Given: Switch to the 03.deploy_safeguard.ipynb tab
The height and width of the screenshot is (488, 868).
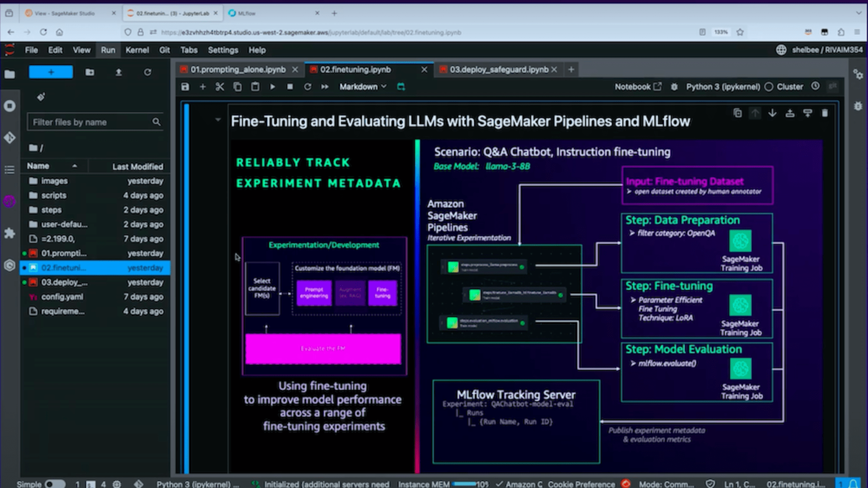Looking at the screenshot, I should pyautogui.click(x=499, y=69).
